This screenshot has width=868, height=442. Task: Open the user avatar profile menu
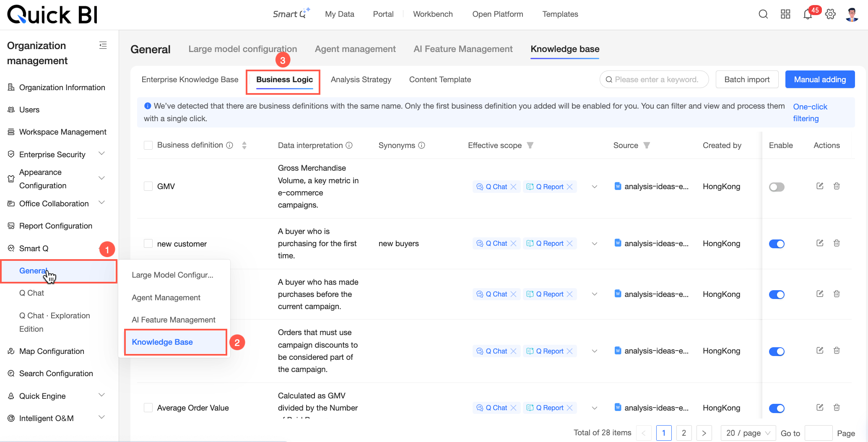coord(852,14)
